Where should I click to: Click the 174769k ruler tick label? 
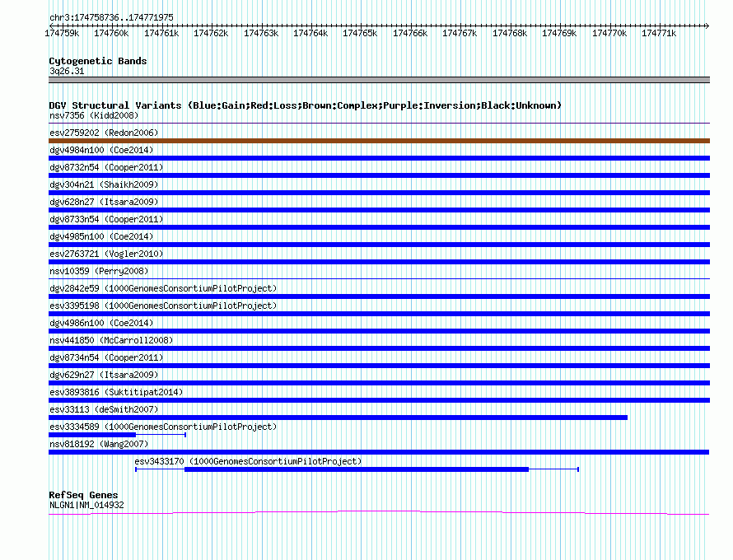coord(559,33)
